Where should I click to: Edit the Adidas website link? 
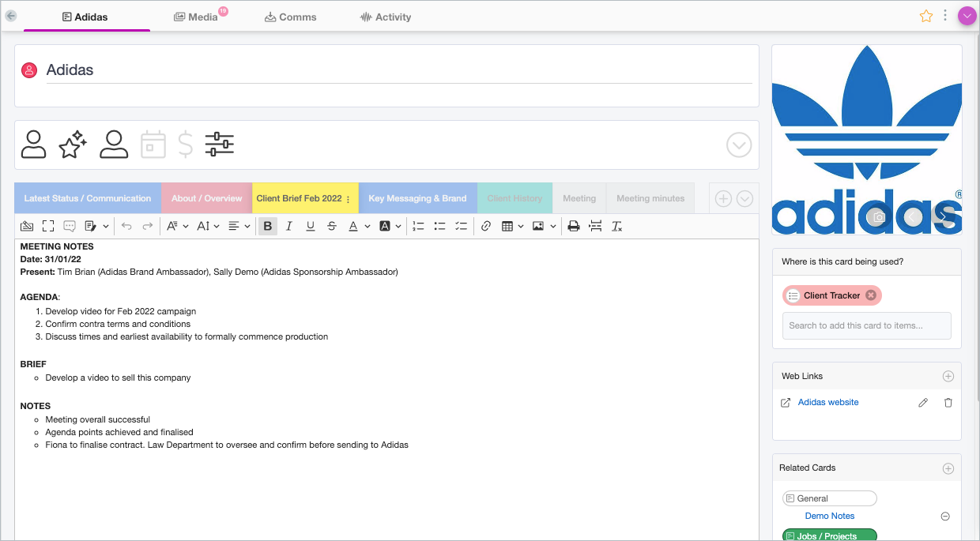tap(922, 403)
